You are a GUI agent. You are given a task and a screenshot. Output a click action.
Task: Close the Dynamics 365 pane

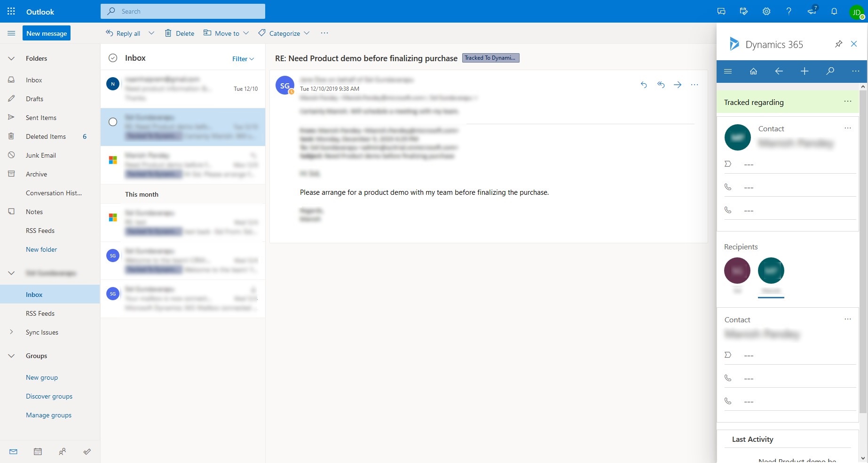tap(854, 44)
